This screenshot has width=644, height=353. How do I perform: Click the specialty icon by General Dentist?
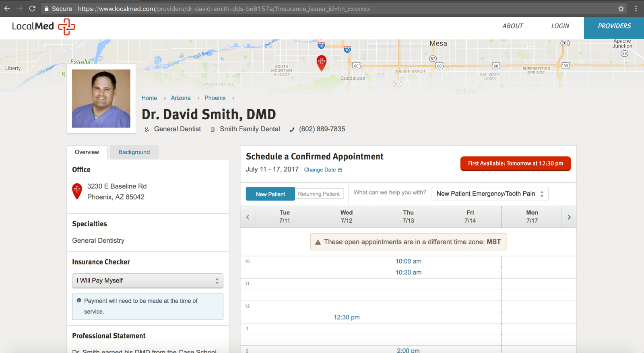pos(147,130)
